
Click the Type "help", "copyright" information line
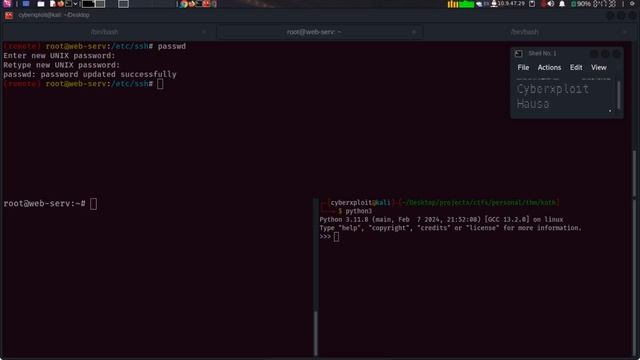450,228
